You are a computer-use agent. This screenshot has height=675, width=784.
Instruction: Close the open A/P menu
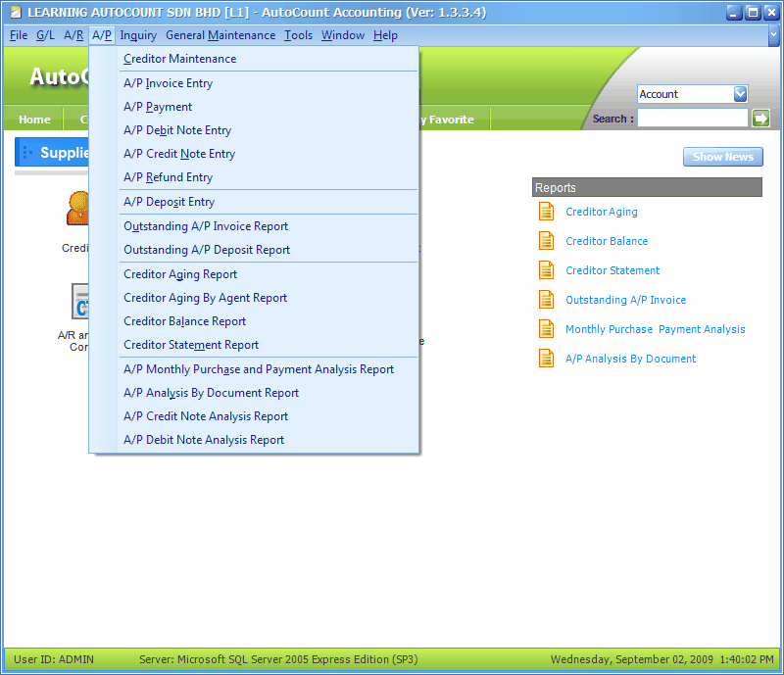coord(102,35)
